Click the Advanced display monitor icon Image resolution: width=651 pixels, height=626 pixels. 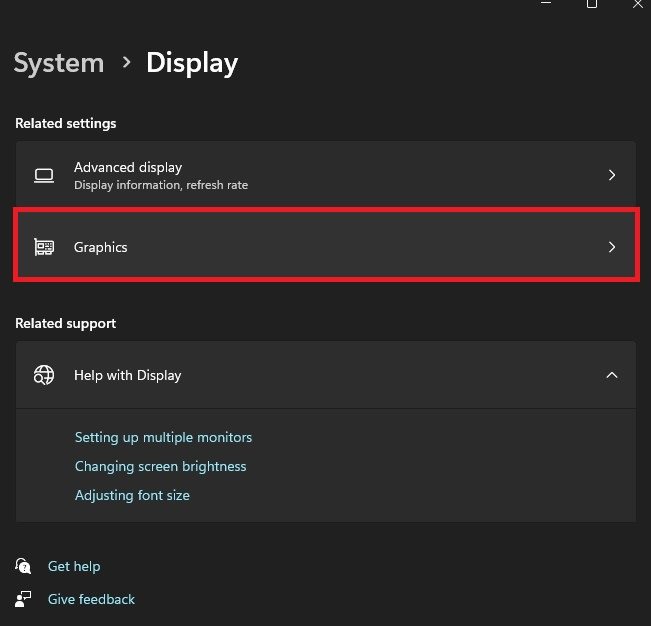(44, 176)
